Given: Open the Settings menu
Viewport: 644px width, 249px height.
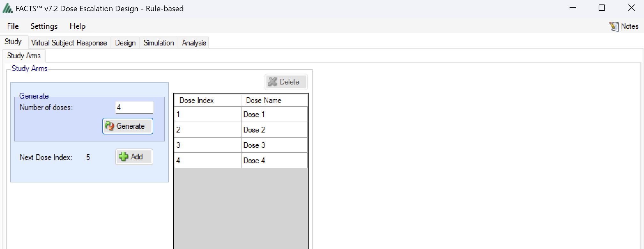Looking at the screenshot, I should click(x=44, y=26).
